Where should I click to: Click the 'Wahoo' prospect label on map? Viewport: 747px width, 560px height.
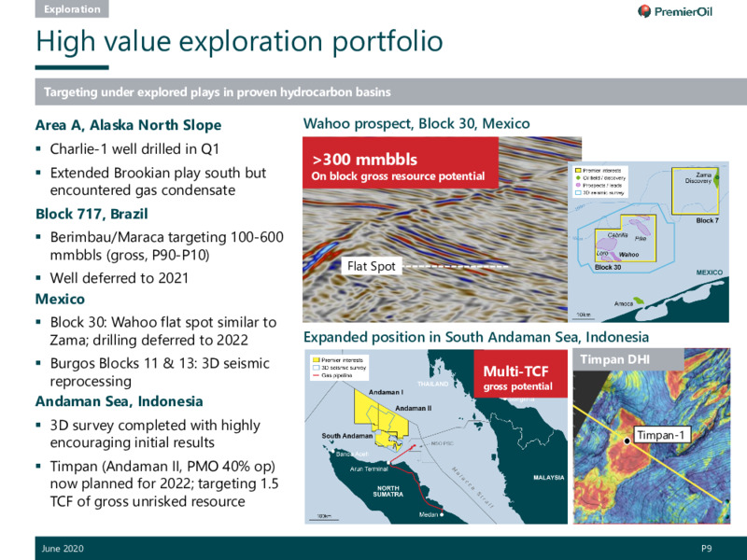tap(628, 255)
